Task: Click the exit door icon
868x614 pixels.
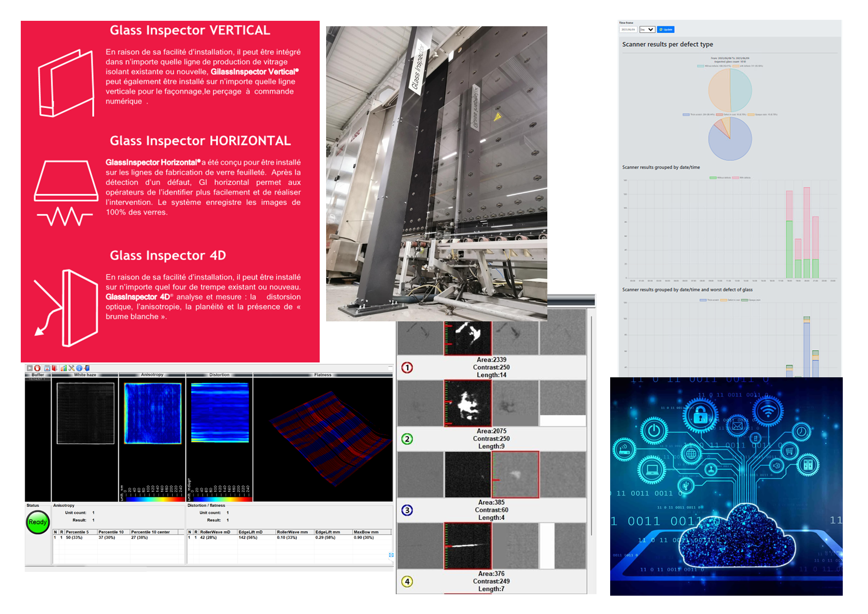Action: tap(87, 368)
